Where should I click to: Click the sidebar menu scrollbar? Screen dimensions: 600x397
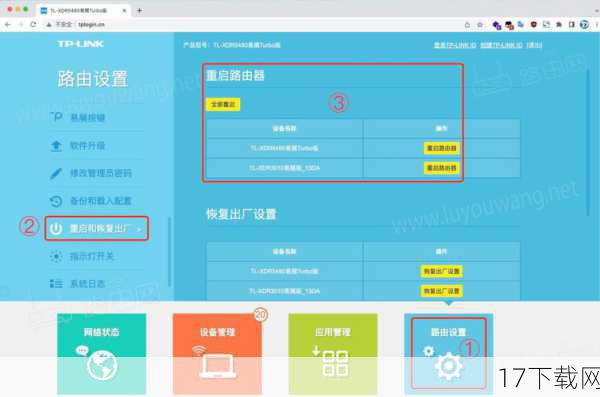(x=169, y=252)
